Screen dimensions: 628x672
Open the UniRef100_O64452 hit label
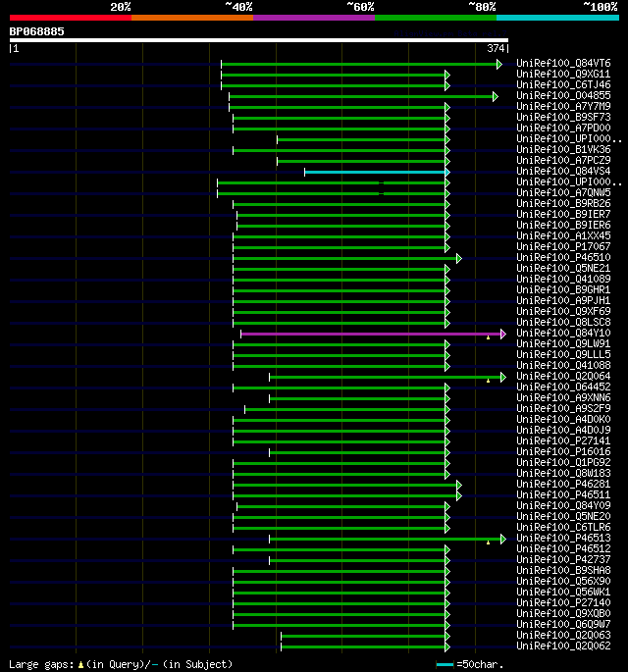coord(563,387)
